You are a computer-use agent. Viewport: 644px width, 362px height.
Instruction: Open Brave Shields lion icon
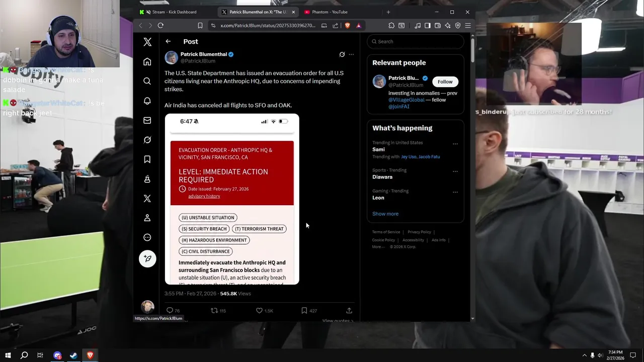[347, 26]
